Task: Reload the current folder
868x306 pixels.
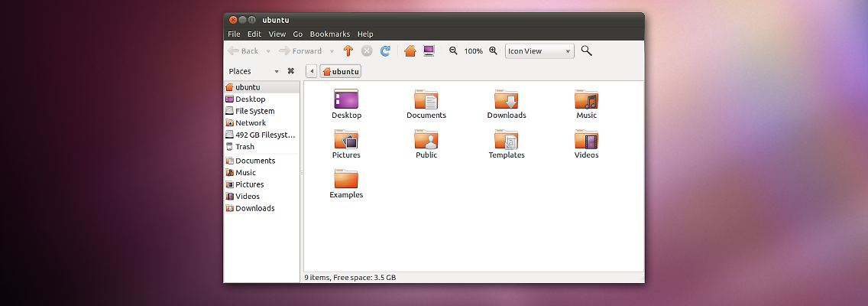Action: [385, 51]
